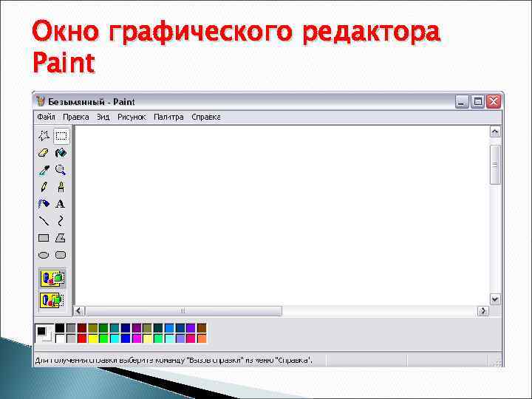Open the Справка menu
This screenshot has width=532, height=399.
(206, 117)
